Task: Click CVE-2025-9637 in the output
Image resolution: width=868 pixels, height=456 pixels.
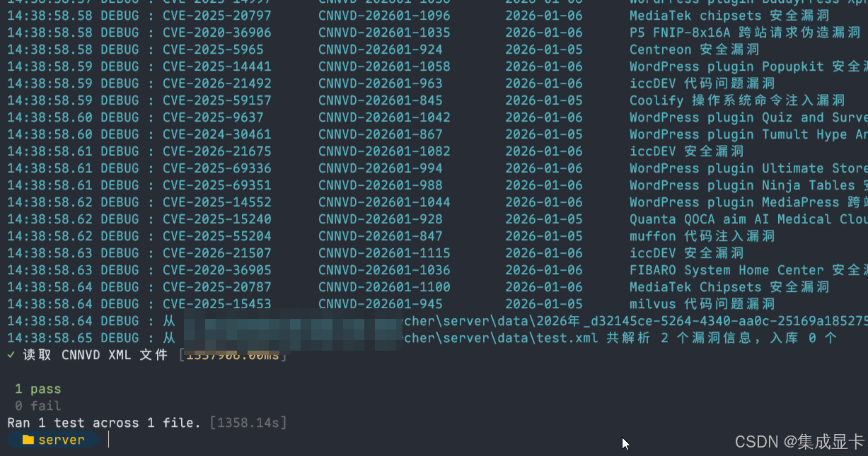Action: point(213,117)
